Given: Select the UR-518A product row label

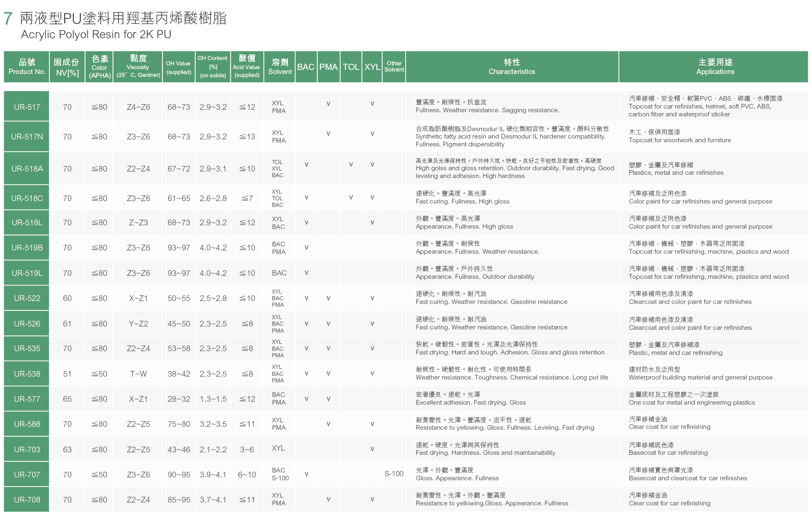Looking at the screenshot, I should pos(27,169).
